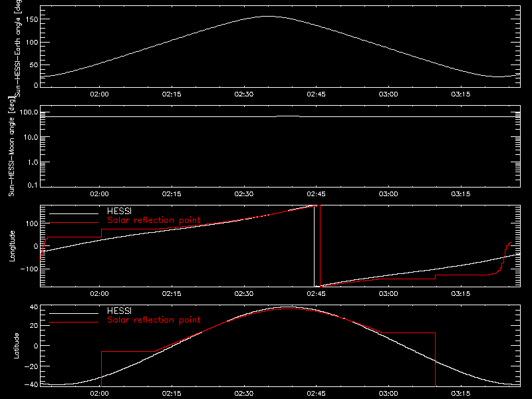The image size is (532, 399).
Task: Select HESSI legend text in Longitude plot
Action: 119,211
